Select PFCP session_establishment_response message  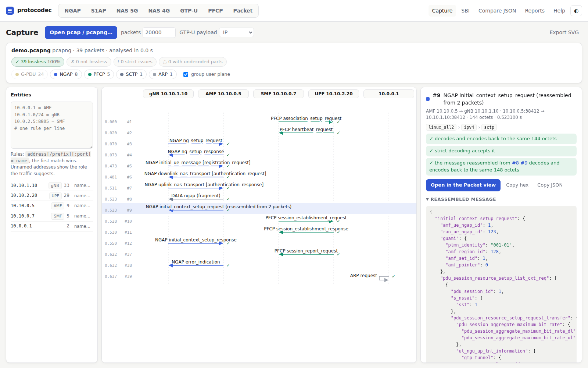coord(306,229)
